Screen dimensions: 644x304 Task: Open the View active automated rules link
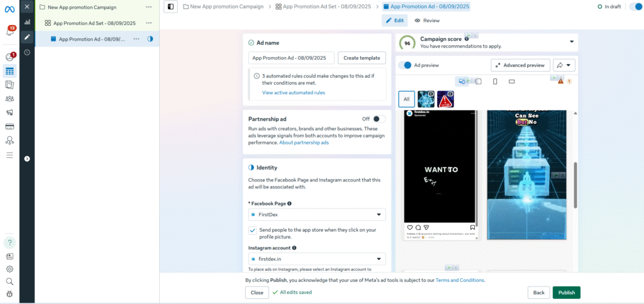pyautogui.click(x=294, y=92)
